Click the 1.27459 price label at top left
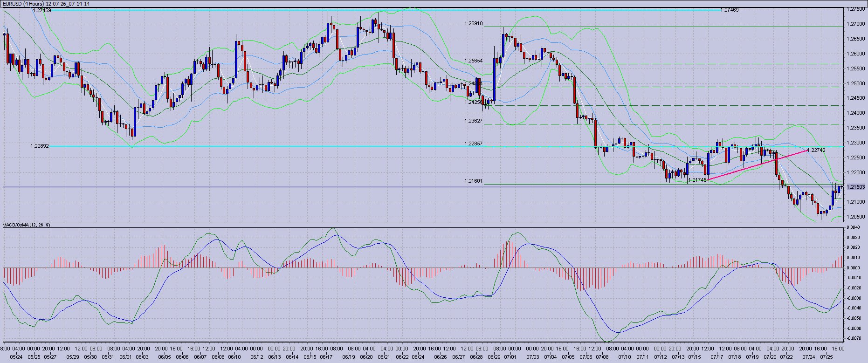 pos(42,10)
